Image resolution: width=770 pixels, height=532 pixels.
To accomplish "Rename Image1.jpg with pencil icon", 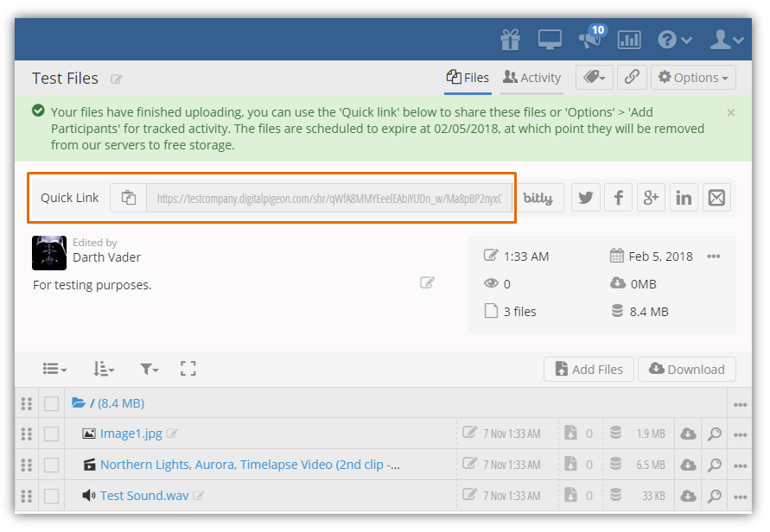I will (172, 434).
